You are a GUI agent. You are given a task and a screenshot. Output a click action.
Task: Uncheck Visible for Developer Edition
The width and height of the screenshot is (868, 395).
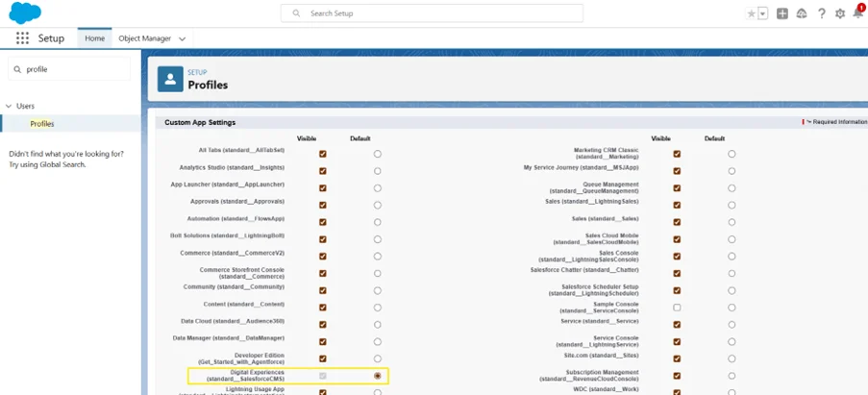[x=323, y=358]
